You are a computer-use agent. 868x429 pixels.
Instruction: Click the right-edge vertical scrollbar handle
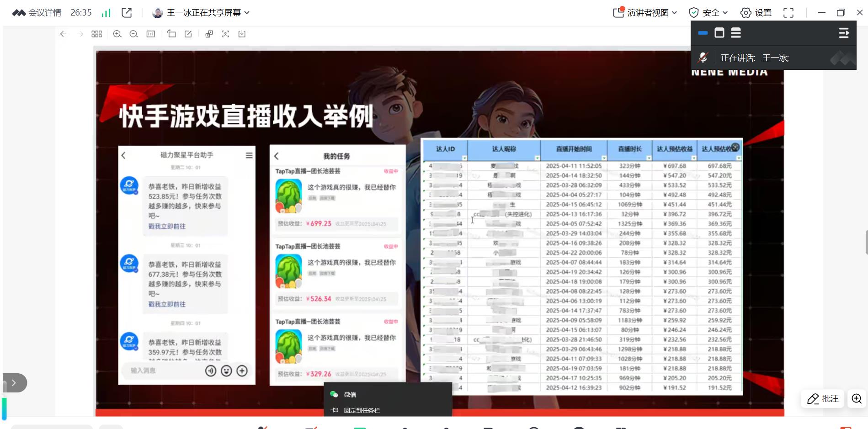(x=866, y=243)
